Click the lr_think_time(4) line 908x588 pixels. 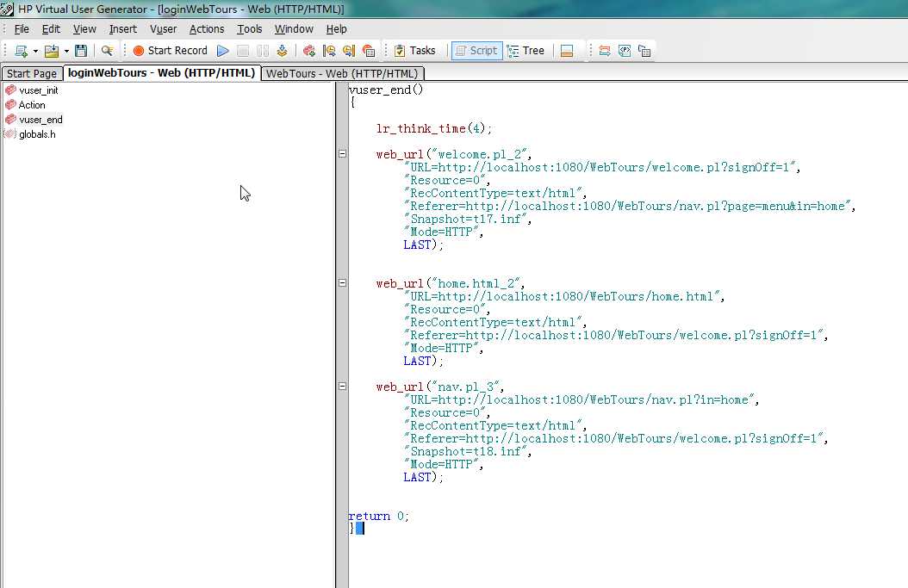click(x=433, y=128)
